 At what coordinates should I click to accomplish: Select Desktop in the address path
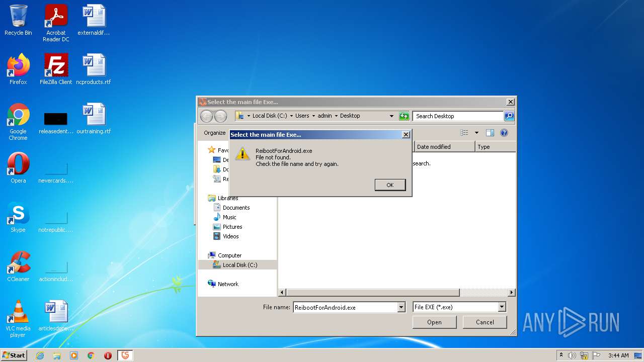click(350, 116)
